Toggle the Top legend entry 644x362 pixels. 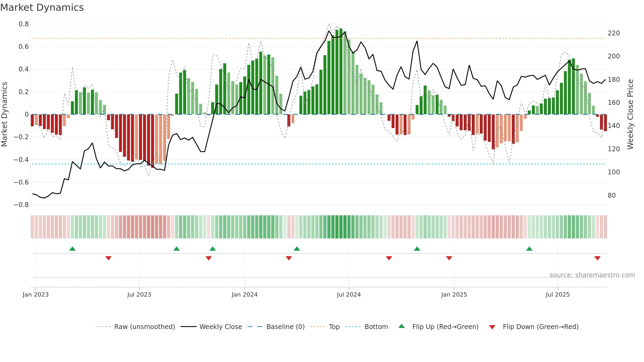pyautogui.click(x=325, y=327)
